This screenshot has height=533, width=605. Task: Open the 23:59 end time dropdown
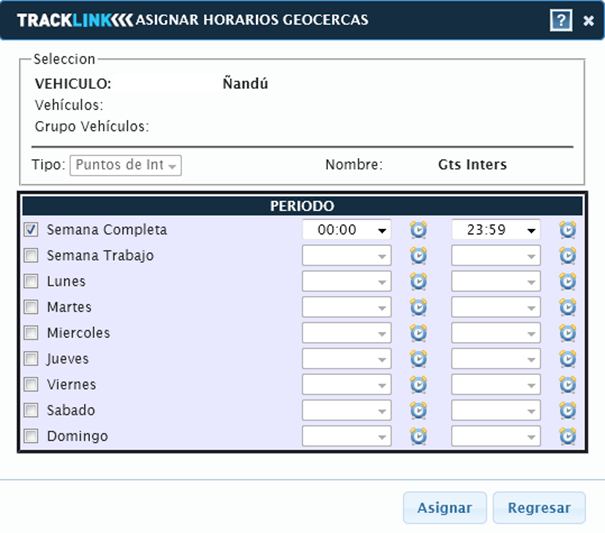click(x=495, y=230)
